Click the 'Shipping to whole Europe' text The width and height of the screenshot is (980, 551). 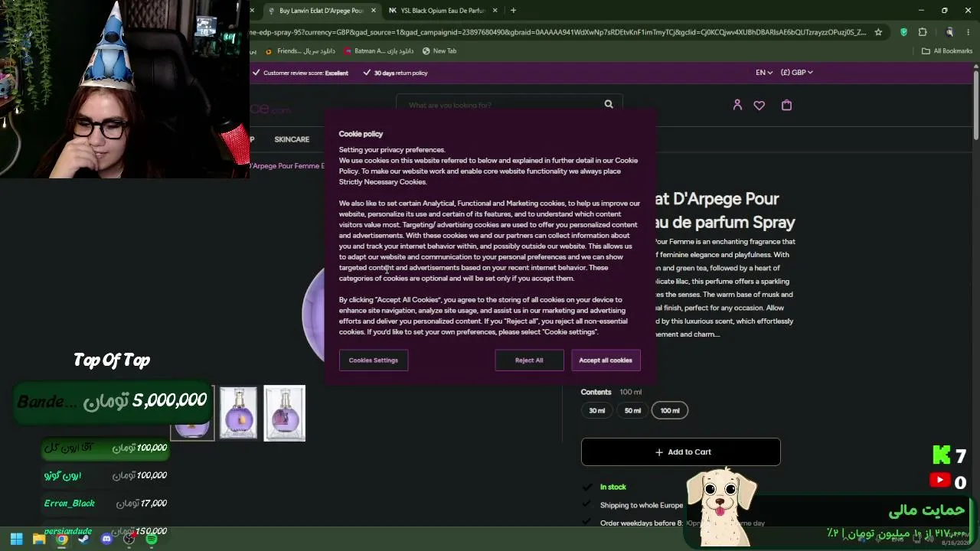pos(642,505)
